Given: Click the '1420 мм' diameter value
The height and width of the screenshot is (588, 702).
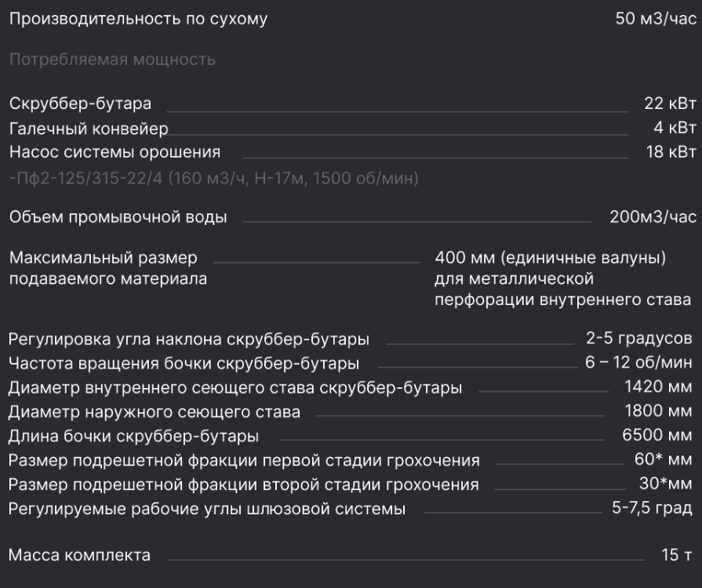Looking at the screenshot, I should pyautogui.click(x=658, y=387).
